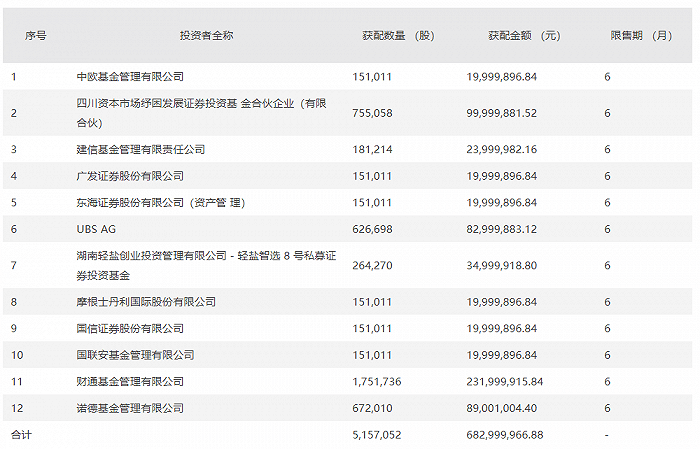Click the 19,999,896.84 amount for 广发证券

click(502, 176)
